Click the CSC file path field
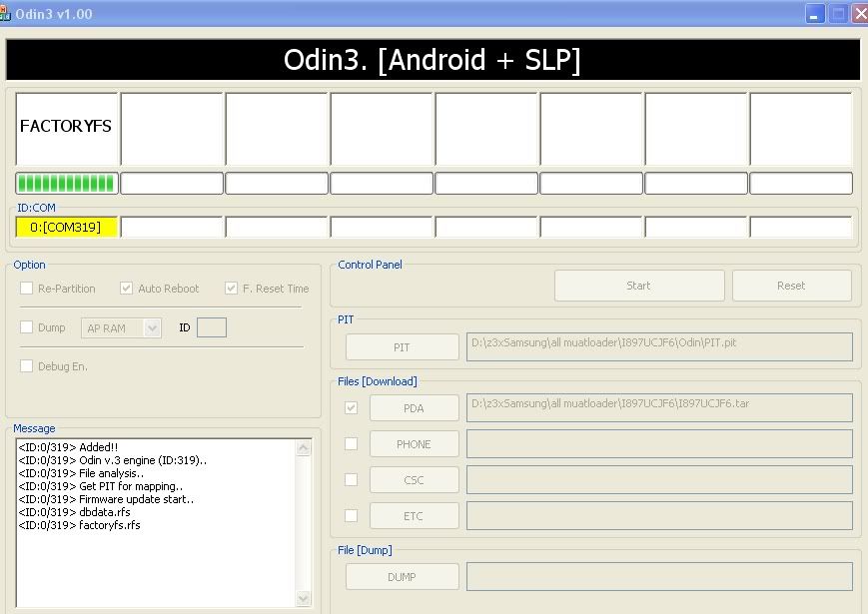The image size is (868, 614). 659,479
